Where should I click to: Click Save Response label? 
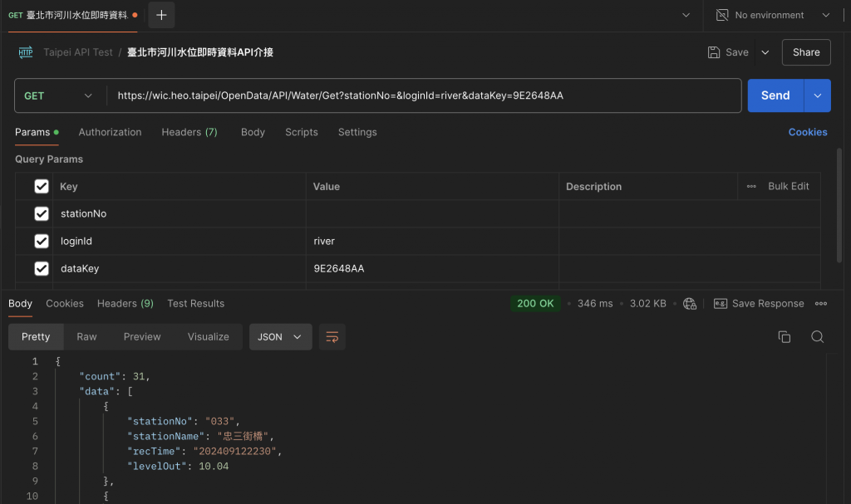click(x=768, y=303)
